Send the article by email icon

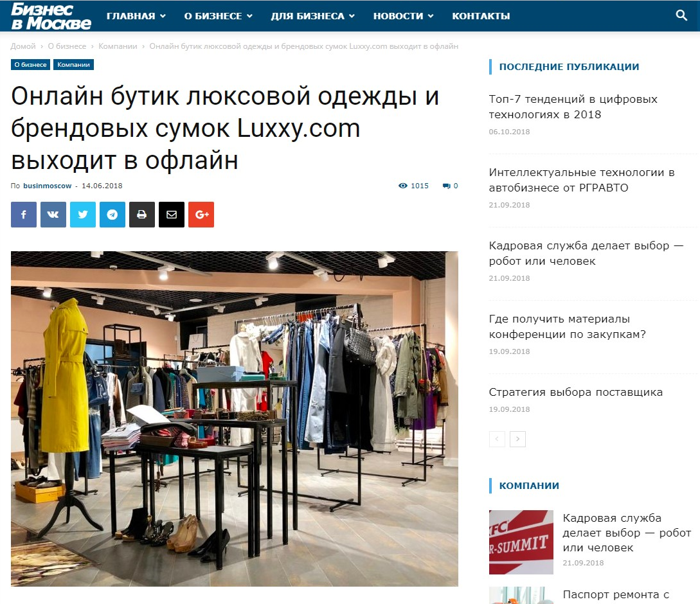click(x=172, y=215)
